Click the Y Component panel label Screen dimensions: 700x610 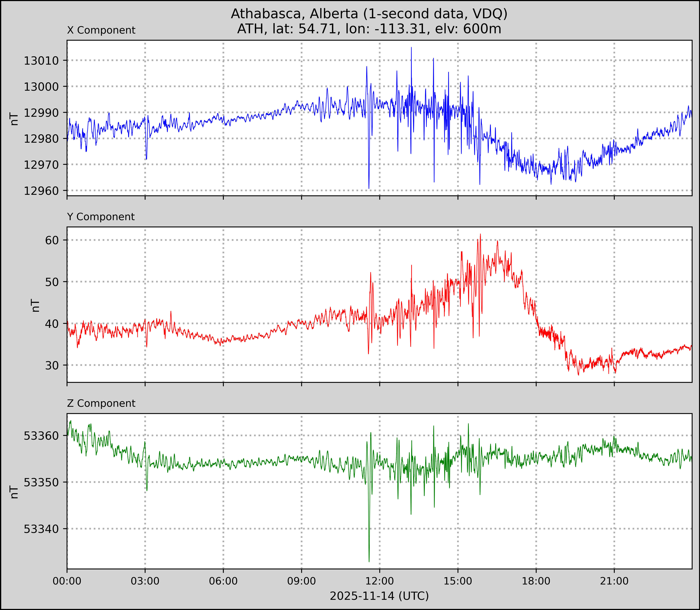(x=101, y=217)
